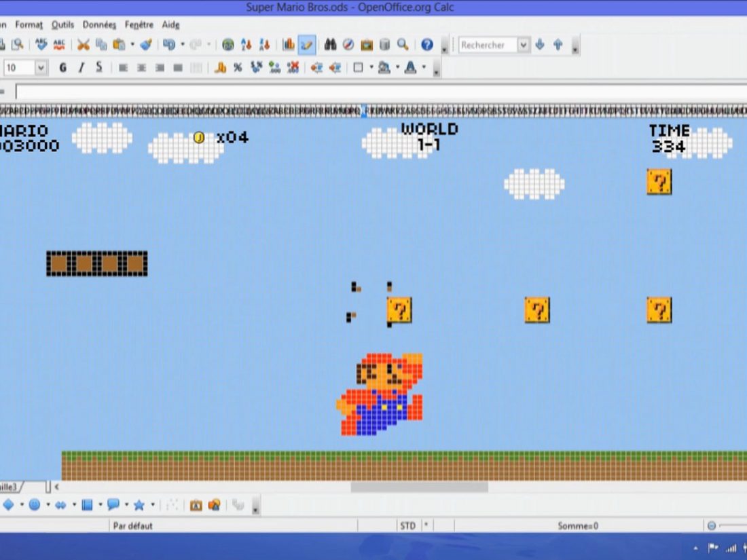Click the Paste clipboard icon
Screen dimensions: 747x560
[119, 45]
